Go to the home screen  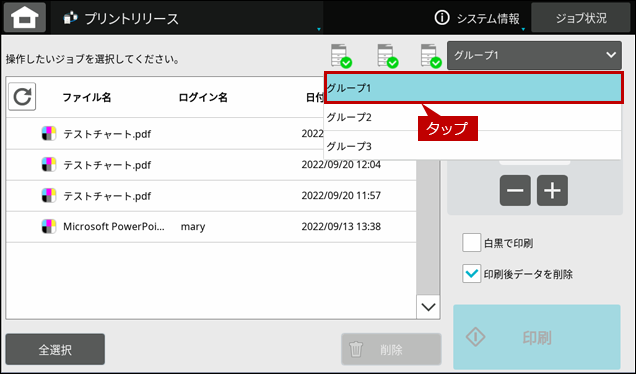click(x=25, y=17)
